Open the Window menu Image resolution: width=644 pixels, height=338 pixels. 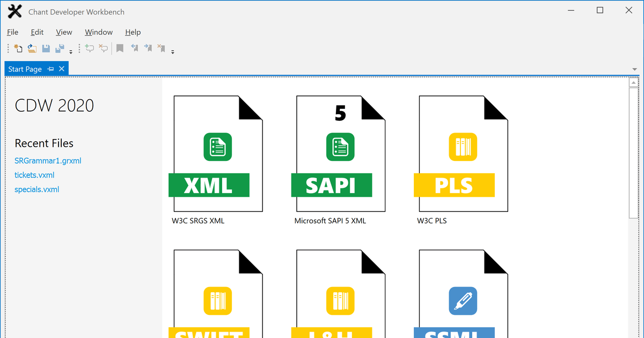98,32
